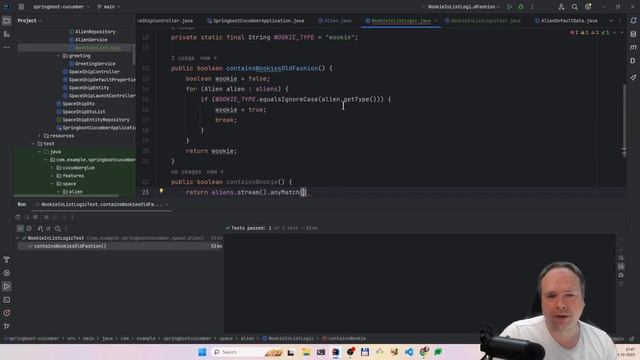Toggle Show Passed tests checkmark filter
This screenshot has width=640, height=360.
pyautogui.click(x=20, y=229)
